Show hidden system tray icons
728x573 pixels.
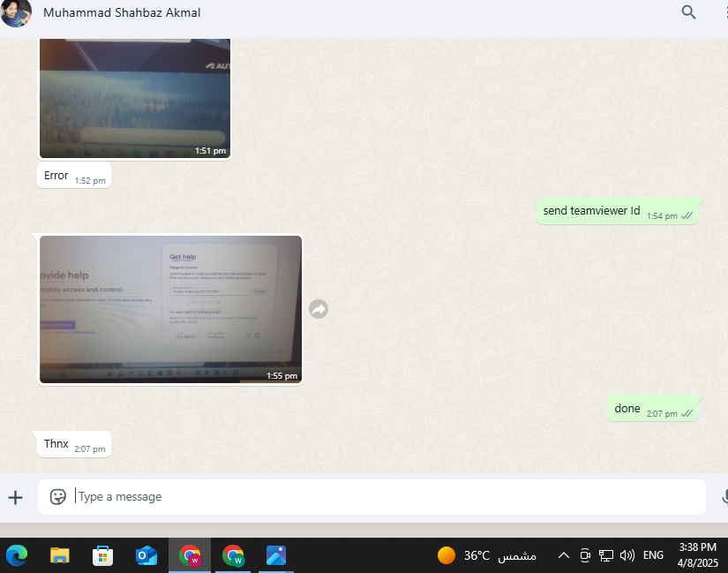point(563,555)
